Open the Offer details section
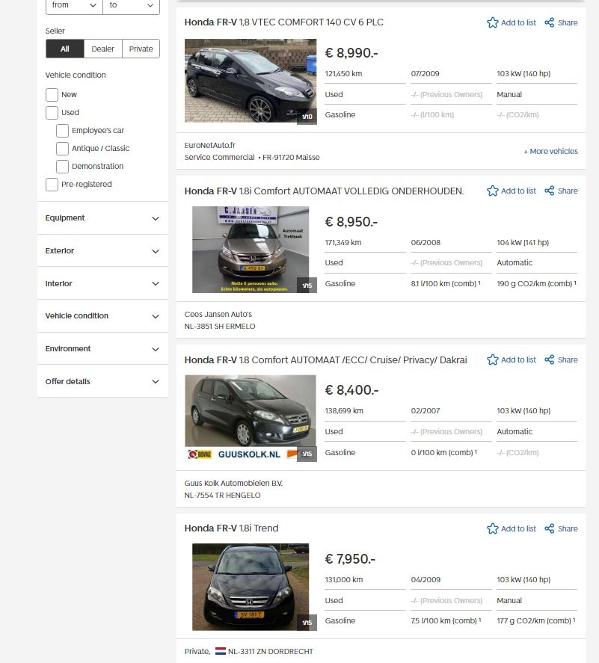 pos(102,381)
